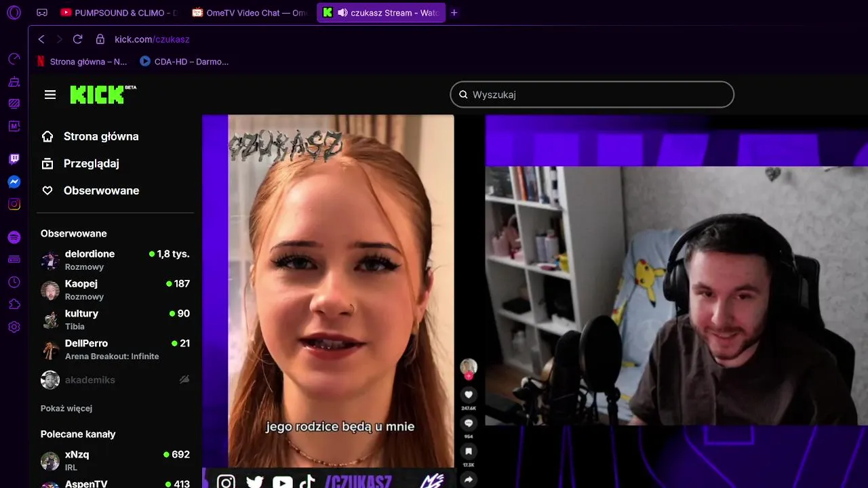Open DellPerro channel

click(x=115, y=349)
